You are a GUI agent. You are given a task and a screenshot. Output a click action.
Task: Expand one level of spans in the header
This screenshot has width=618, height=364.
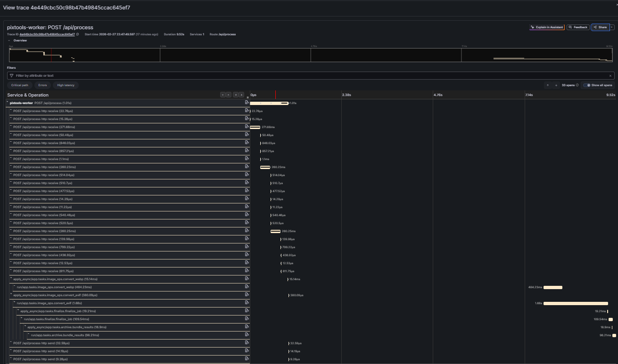coord(222,95)
